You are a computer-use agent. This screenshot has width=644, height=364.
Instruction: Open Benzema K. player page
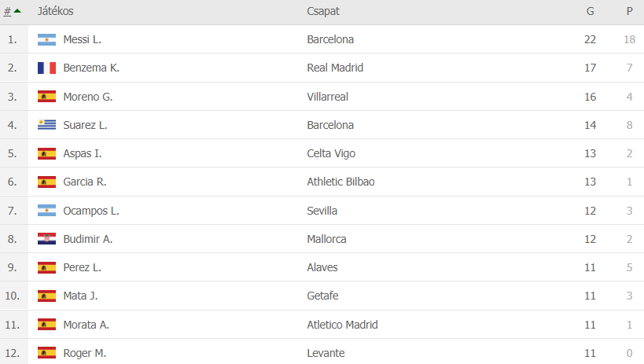coord(91,68)
